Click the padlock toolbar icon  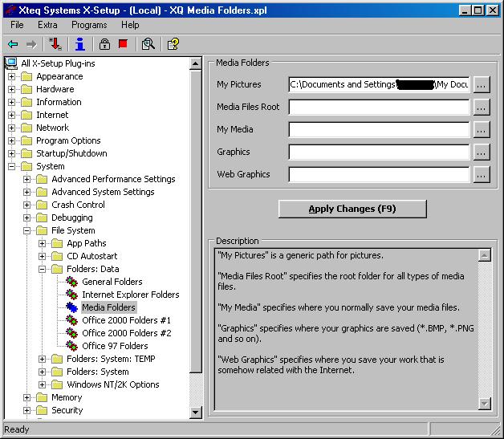pyautogui.click(x=104, y=44)
